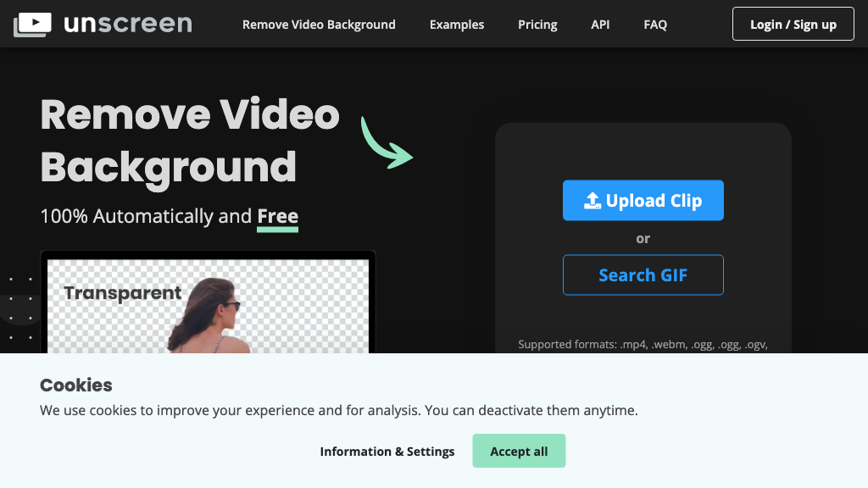Open the FAQ section
This screenshot has height=488, width=868.
[x=654, y=25]
